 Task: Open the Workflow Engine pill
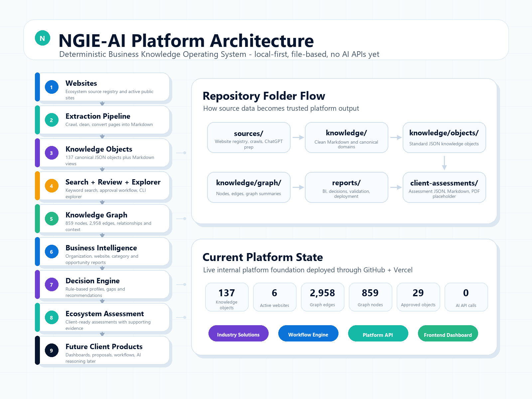click(308, 333)
